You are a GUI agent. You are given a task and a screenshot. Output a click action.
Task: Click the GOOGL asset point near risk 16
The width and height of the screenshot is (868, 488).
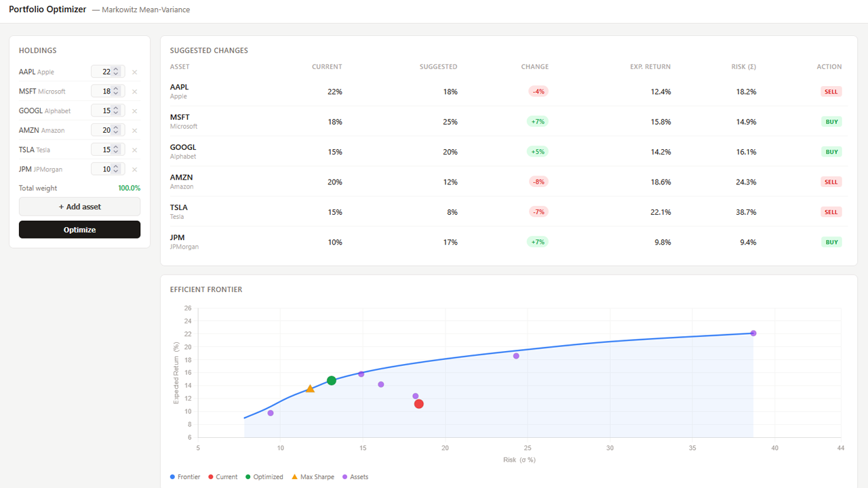coord(381,384)
